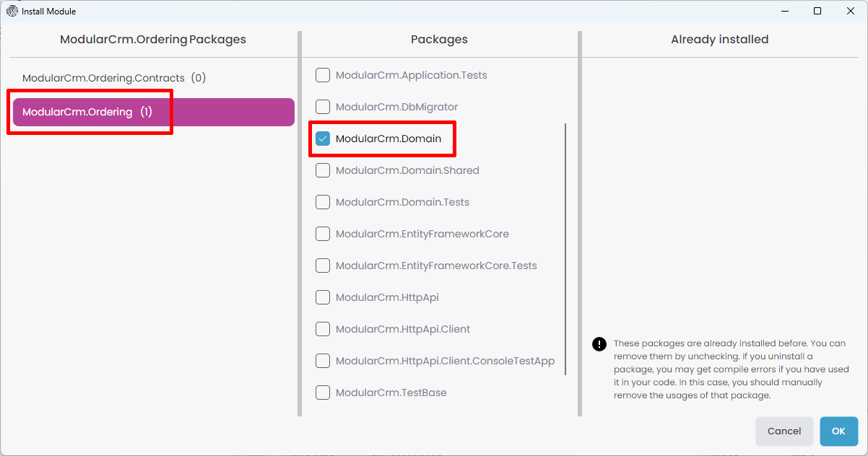Enable the ModularCrm.DbMigrator checkbox
This screenshot has height=456, width=868.
tap(323, 107)
